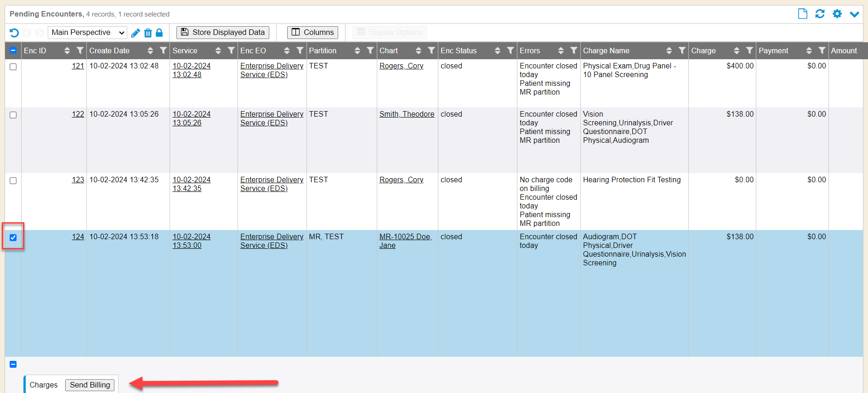Screen dimensions: 868x393
Task: Uncheck the selected encounter 124 checkbox
Action: click(x=13, y=238)
